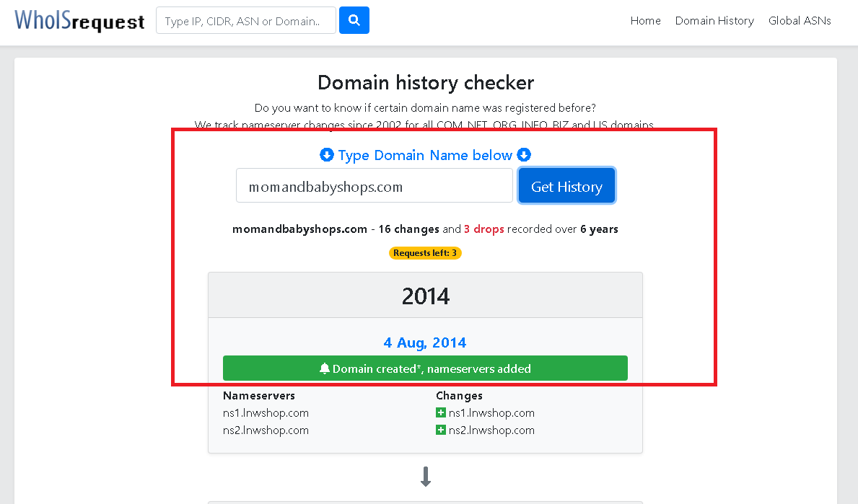Click the 2014 year heading
858x504 pixels.
click(425, 296)
